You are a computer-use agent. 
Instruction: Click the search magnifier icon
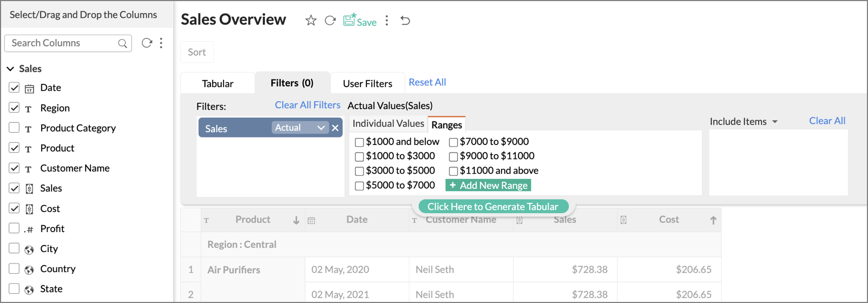[x=123, y=43]
